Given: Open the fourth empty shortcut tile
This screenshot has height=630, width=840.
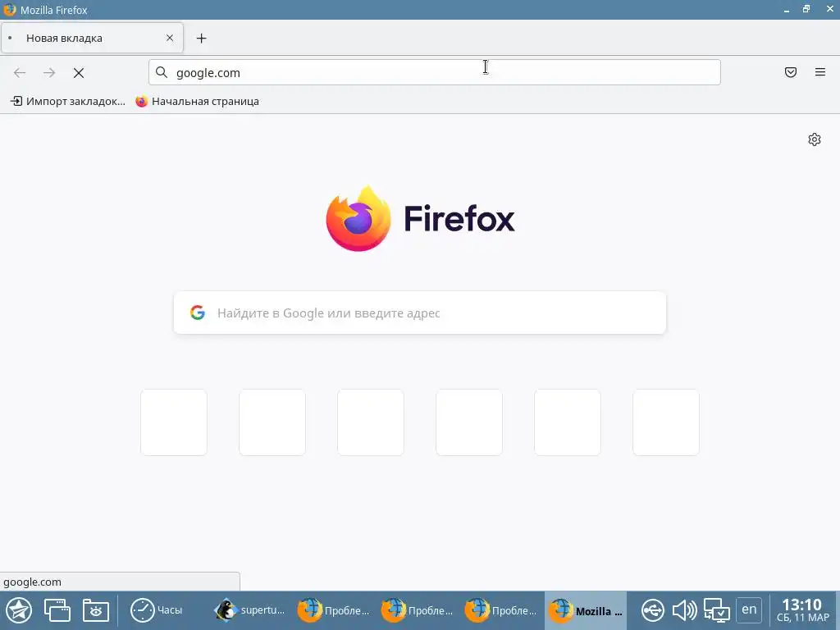Looking at the screenshot, I should [469, 422].
